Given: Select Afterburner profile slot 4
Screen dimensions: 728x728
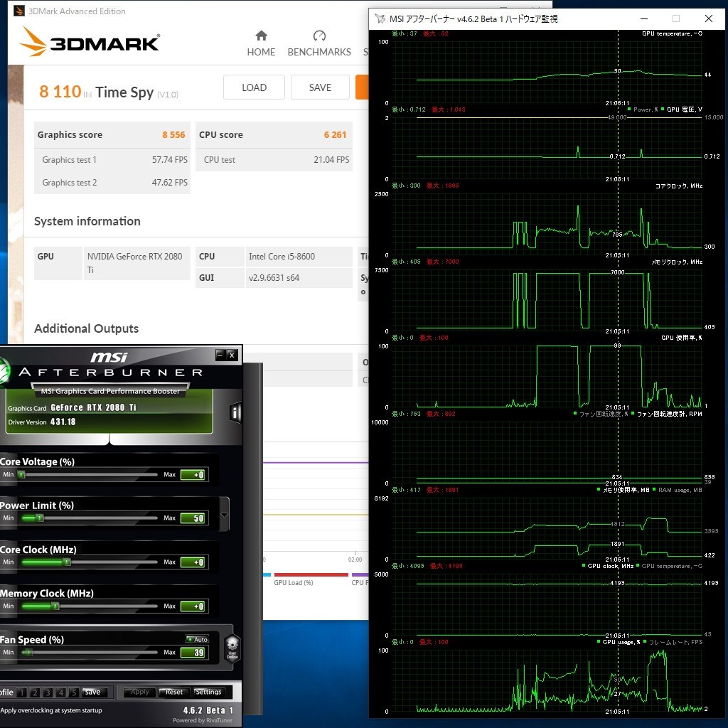Looking at the screenshot, I should (61, 692).
